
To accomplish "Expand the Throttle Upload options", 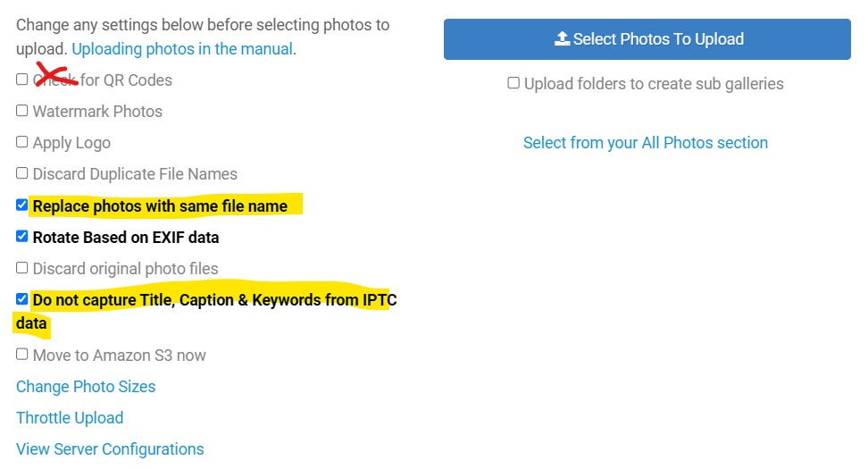I will [70, 417].
